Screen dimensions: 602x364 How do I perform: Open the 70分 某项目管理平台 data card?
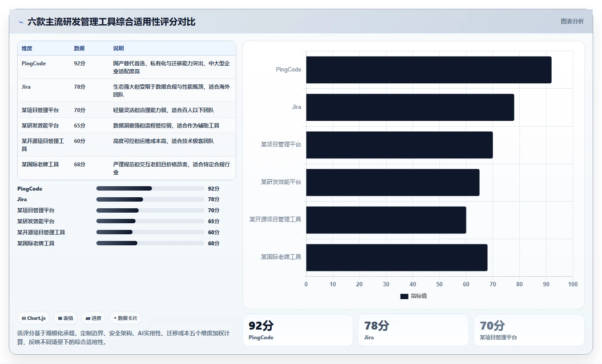point(529,330)
